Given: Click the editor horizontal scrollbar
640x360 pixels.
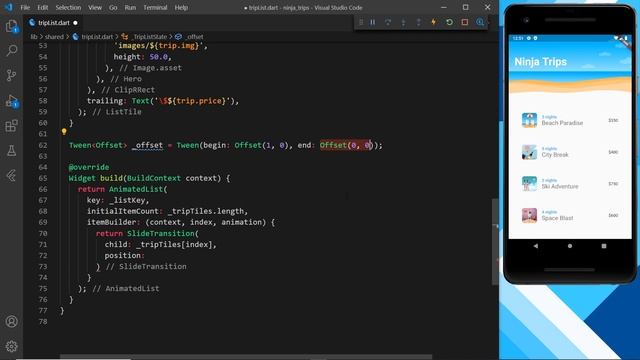Looking at the screenshot, I should click(246, 357).
